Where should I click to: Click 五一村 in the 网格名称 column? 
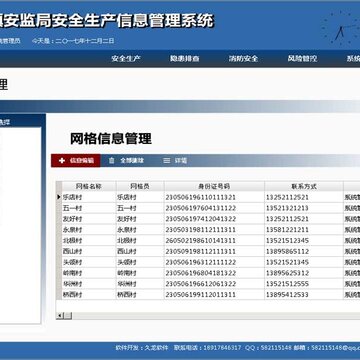click(x=72, y=208)
